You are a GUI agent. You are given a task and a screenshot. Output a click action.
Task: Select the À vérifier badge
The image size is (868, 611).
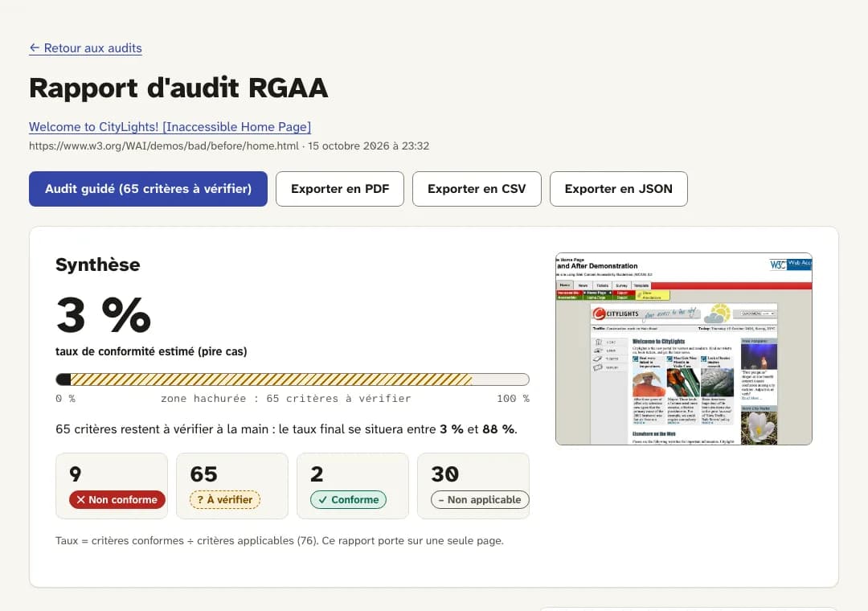[225, 500]
